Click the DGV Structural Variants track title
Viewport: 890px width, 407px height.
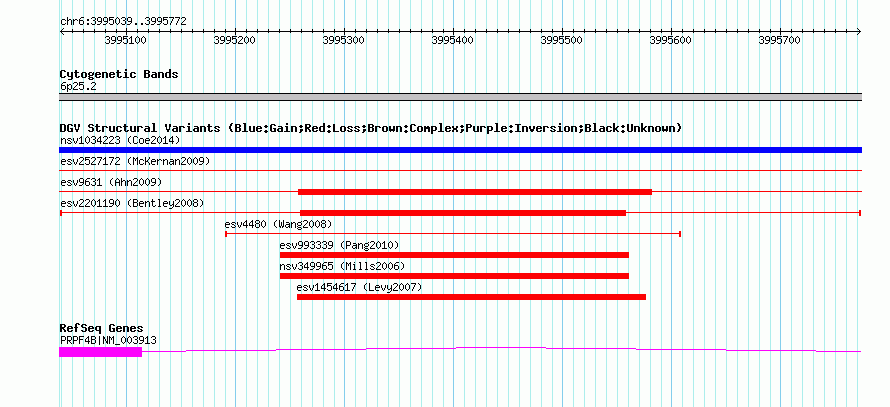(371, 128)
